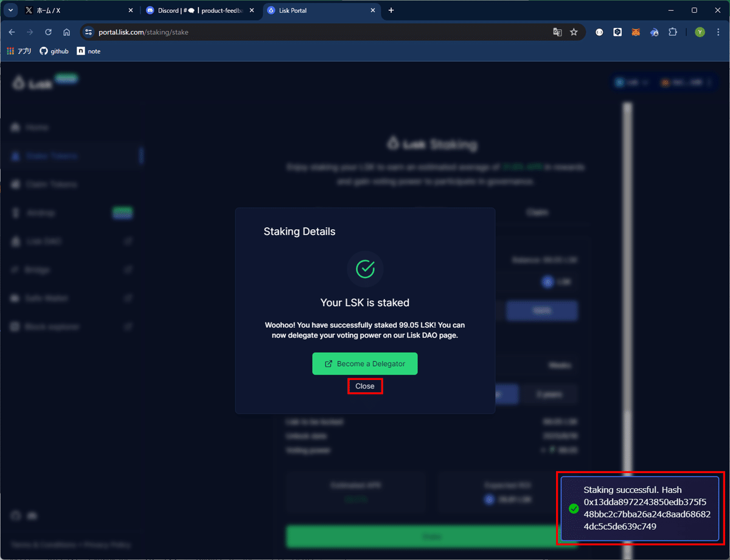The image size is (730, 560).
Task: Open a new browser tab
Action: coord(391,10)
